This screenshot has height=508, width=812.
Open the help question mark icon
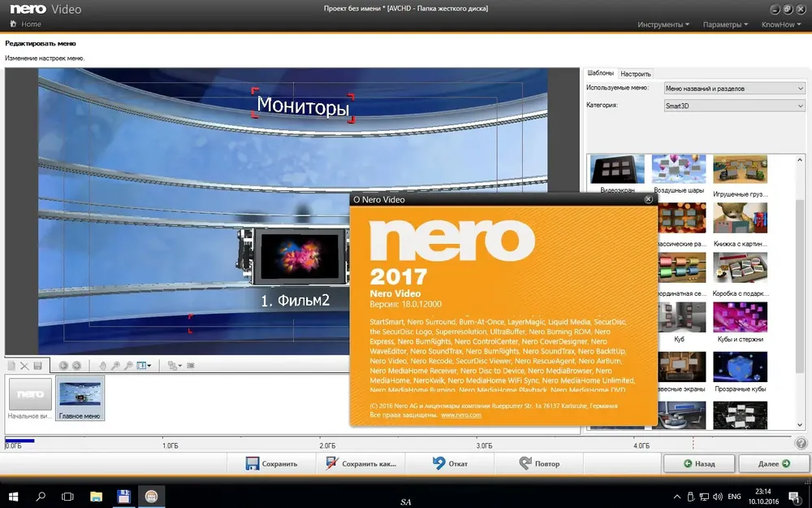tap(801, 444)
